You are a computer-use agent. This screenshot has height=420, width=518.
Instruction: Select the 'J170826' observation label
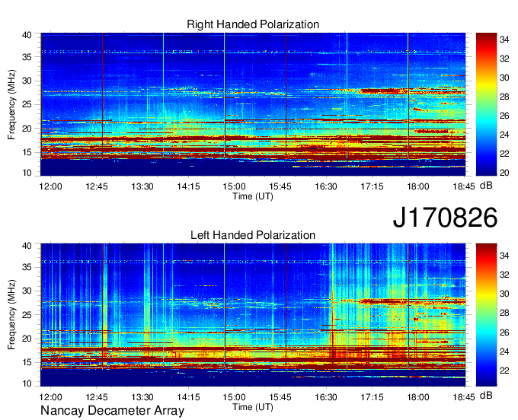(445, 217)
